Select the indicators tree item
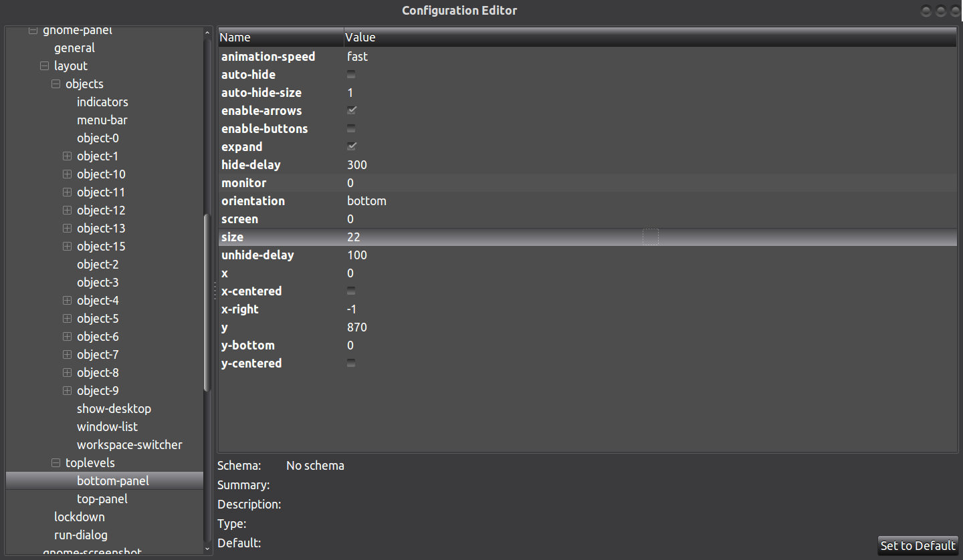 click(x=102, y=102)
